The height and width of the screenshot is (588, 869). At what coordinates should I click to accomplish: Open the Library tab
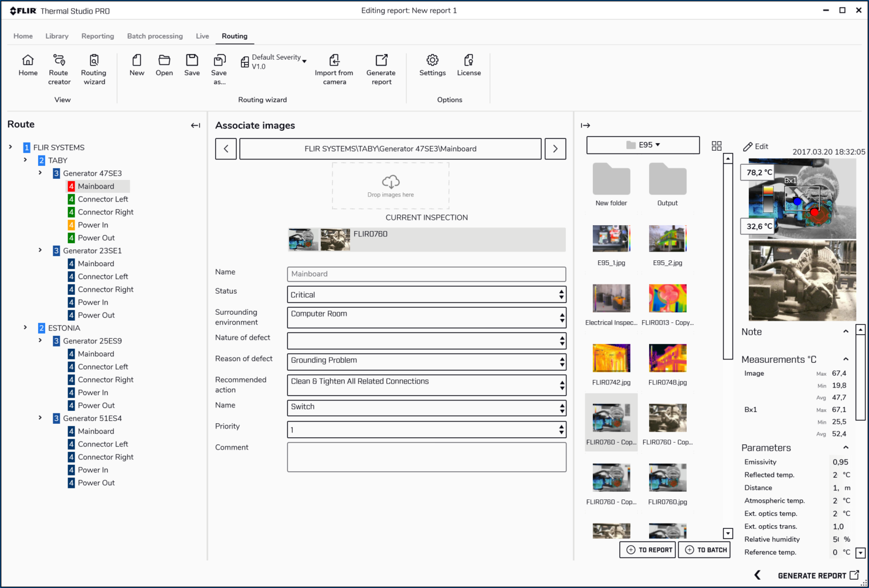click(57, 36)
